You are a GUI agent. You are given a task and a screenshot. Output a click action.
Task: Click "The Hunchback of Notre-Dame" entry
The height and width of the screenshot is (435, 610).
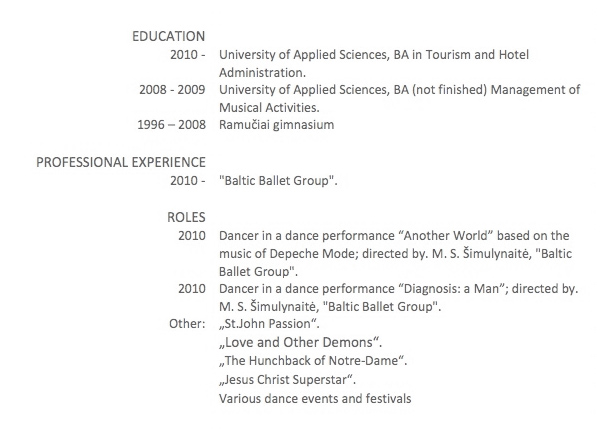313,361
